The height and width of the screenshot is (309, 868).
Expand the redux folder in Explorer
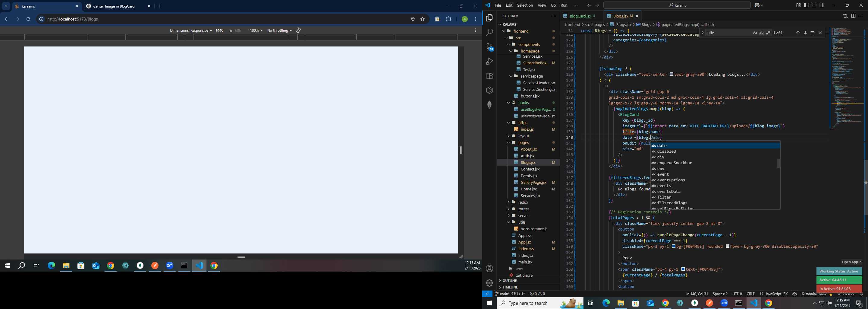(523, 202)
